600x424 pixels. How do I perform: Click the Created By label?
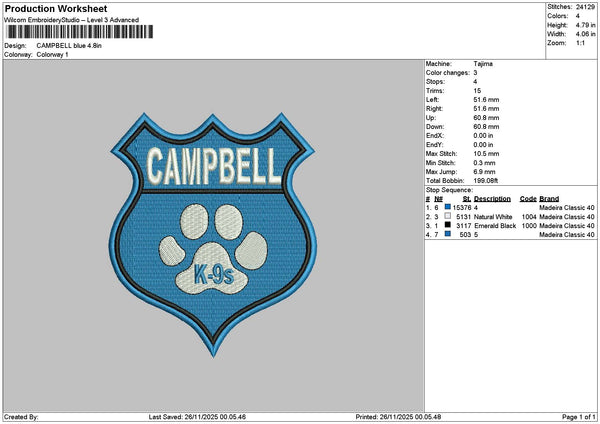coord(21,417)
